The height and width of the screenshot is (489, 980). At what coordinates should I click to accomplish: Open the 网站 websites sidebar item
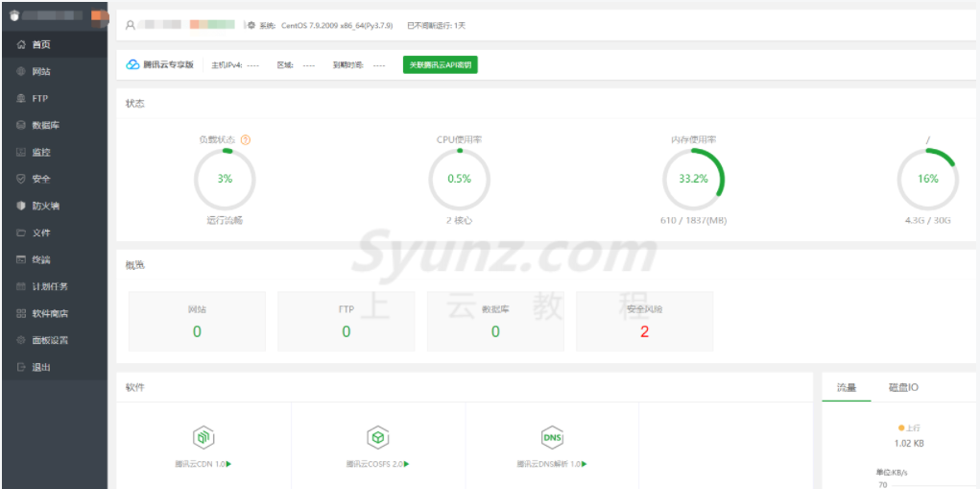tap(54, 71)
